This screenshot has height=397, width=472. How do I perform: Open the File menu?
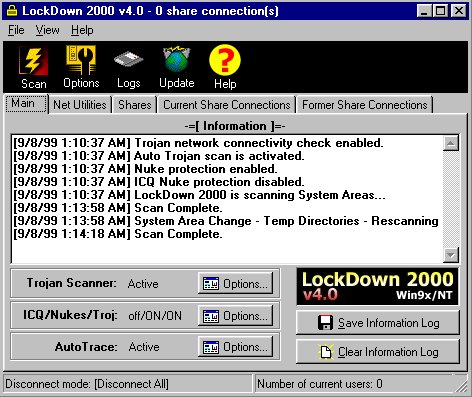(x=16, y=30)
